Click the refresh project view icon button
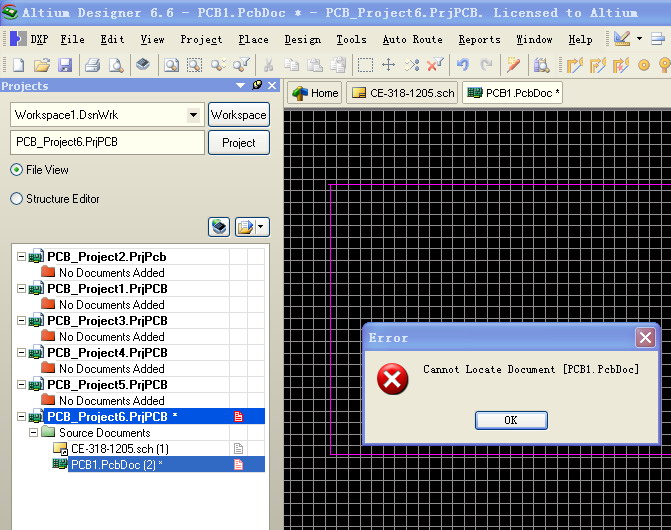671x530 pixels. (x=219, y=226)
